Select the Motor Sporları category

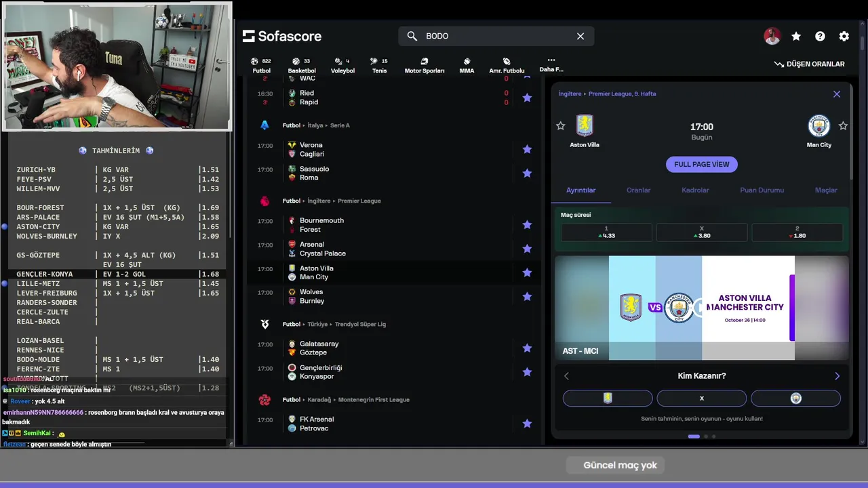coord(425,66)
